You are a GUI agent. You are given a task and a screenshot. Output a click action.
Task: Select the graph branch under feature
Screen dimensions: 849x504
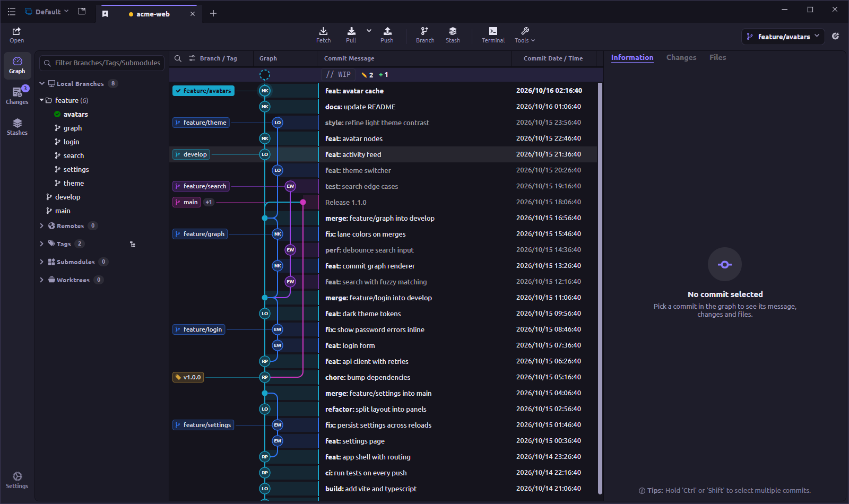coord(73,128)
